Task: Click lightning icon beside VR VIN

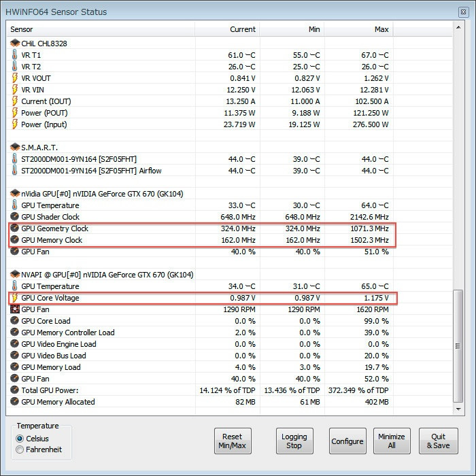Action: 14,89
